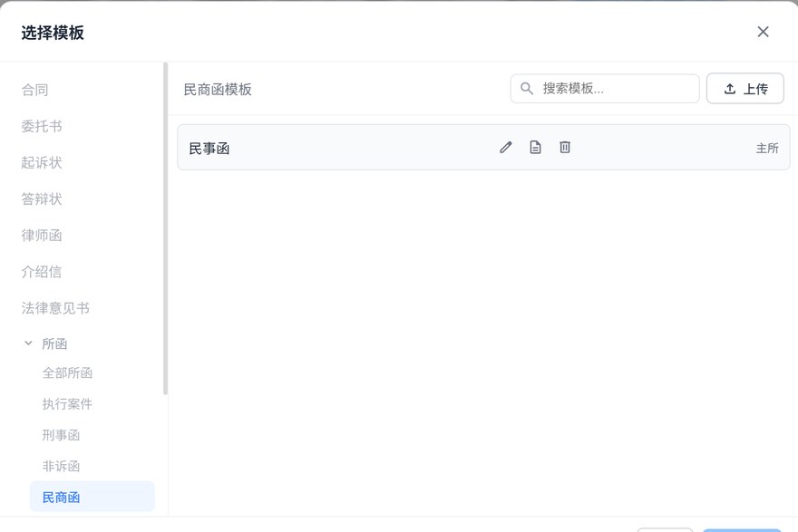This screenshot has height=532, width=798.
Task: Select the 刑事函 subcategory
Action: (61, 435)
